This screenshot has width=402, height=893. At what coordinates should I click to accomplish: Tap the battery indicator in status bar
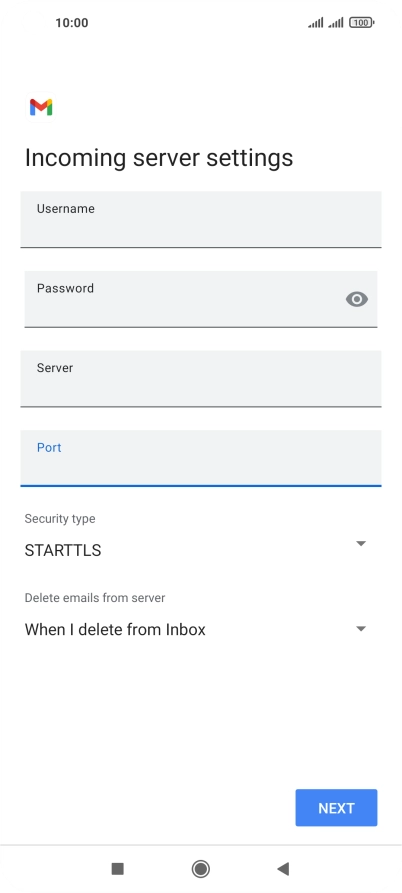pos(362,23)
